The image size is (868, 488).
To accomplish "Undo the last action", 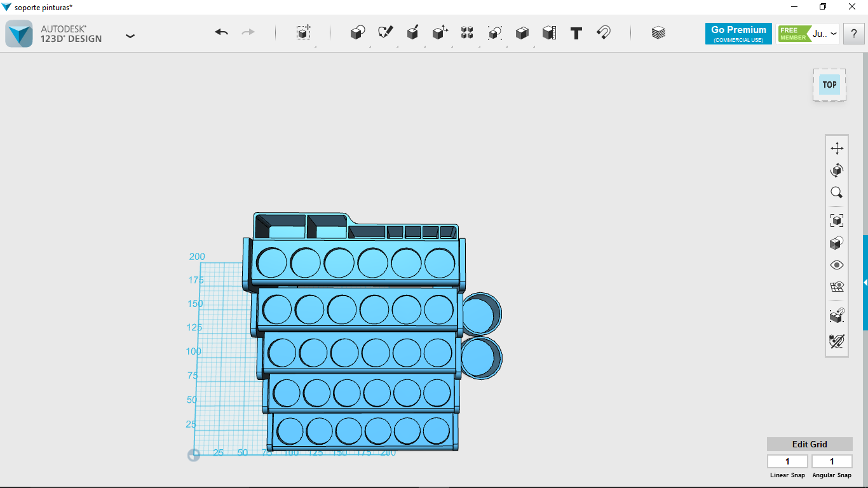I will (221, 32).
